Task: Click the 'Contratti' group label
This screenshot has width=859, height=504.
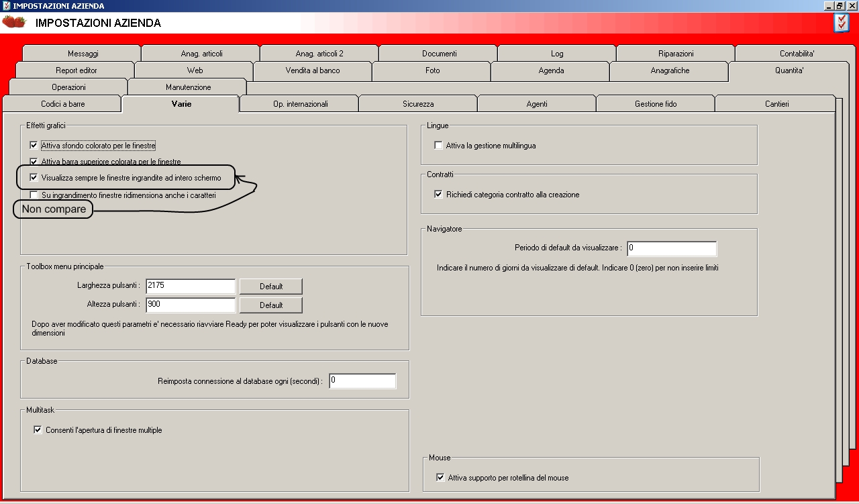Action: pyautogui.click(x=440, y=174)
